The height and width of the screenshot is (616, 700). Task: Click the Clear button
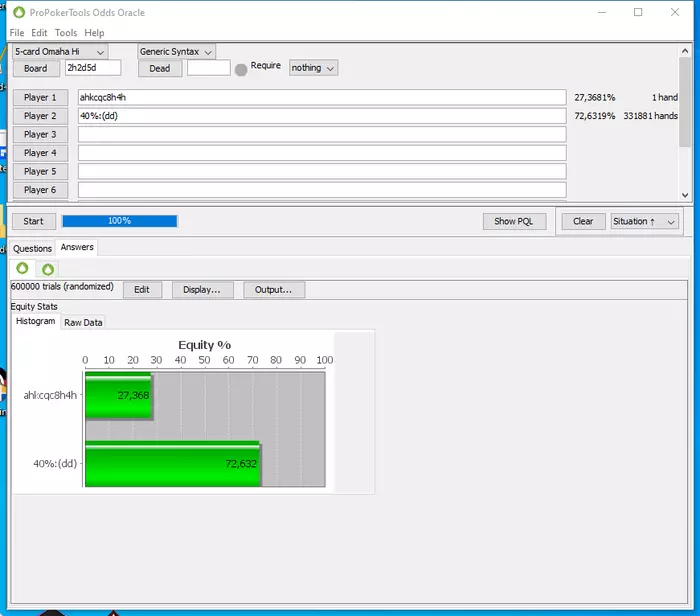583,221
